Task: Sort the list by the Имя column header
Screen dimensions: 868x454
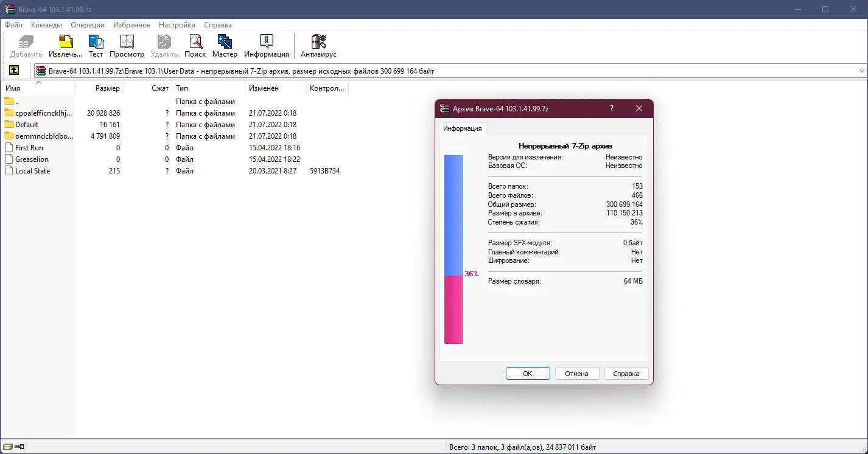Action: click(38, 88)
